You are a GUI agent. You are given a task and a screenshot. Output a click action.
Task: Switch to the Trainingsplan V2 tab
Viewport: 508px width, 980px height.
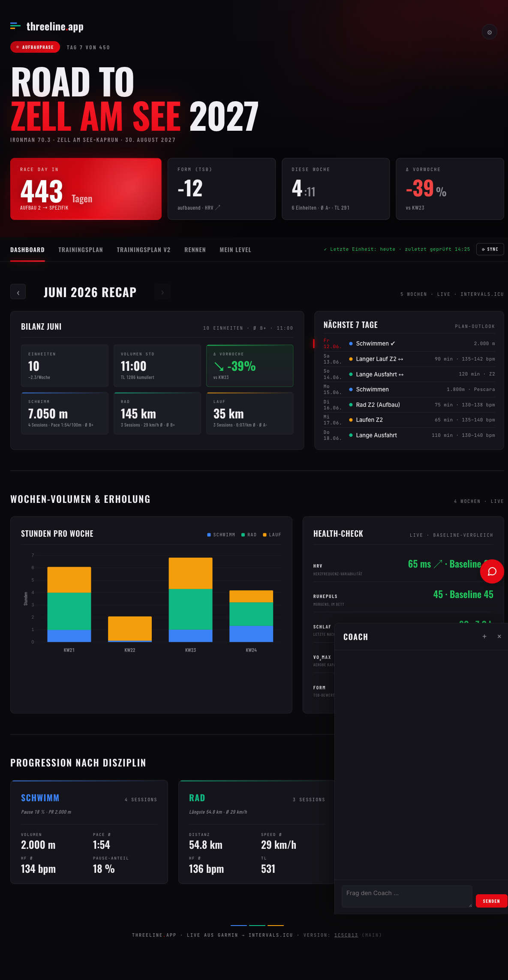click(x=144, y=250)
